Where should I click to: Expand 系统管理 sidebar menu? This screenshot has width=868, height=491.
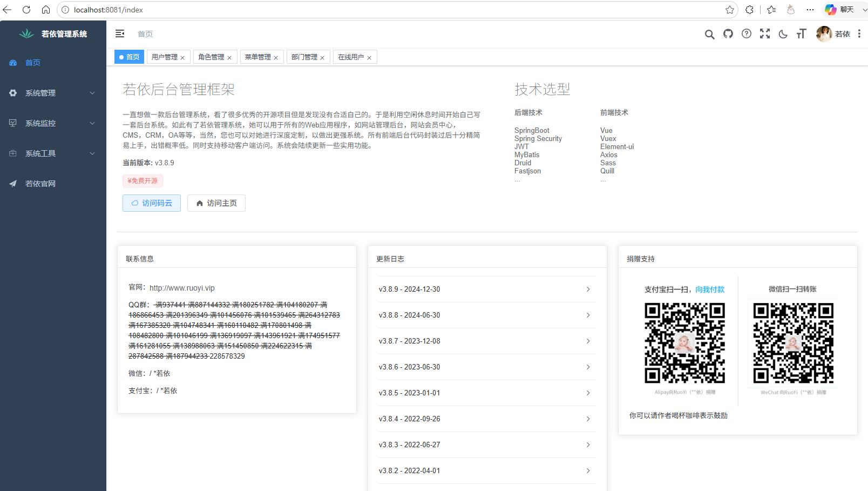click(x=53, y=93)
